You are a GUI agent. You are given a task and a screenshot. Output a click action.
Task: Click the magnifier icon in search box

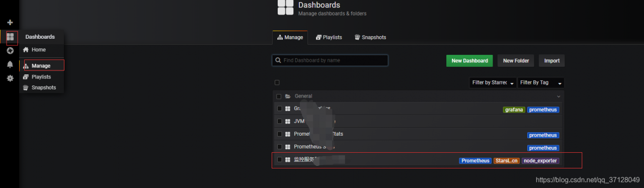tap(278, 60)
